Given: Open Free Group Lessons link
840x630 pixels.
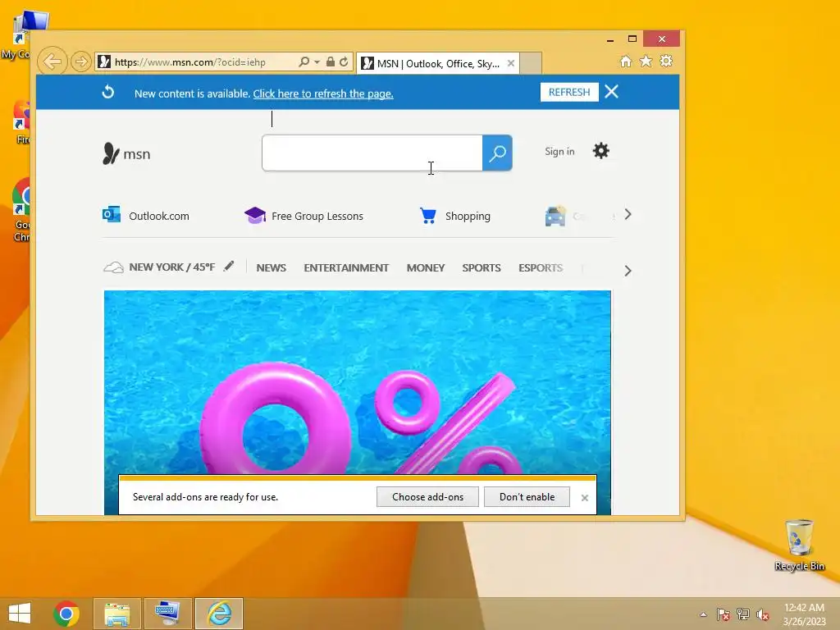Looking at the screenshot, I should click(x=317, y=216).
